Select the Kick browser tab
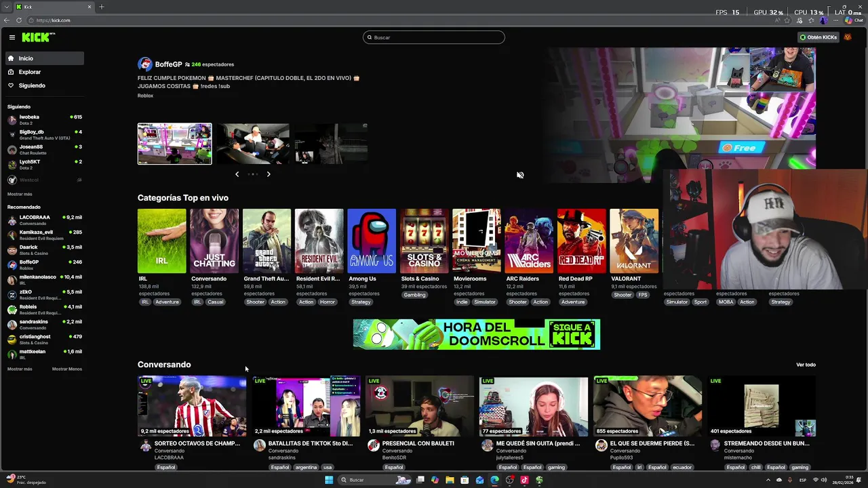 pos(54,7)
